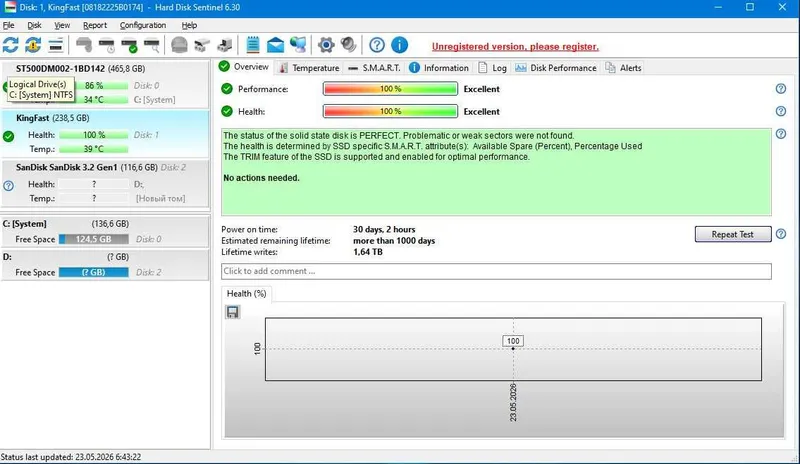Click the toolbar question mark help icon
This screenshot has width=800, height=464.
(x=377, y=45)
